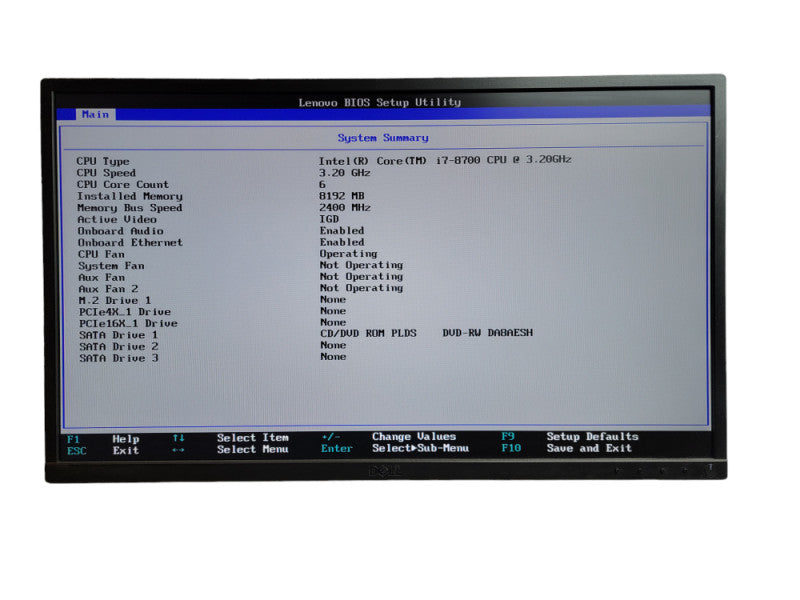Select the Installed Memory label
Screen dimensions: 800x600
click(x=130, y=196)
